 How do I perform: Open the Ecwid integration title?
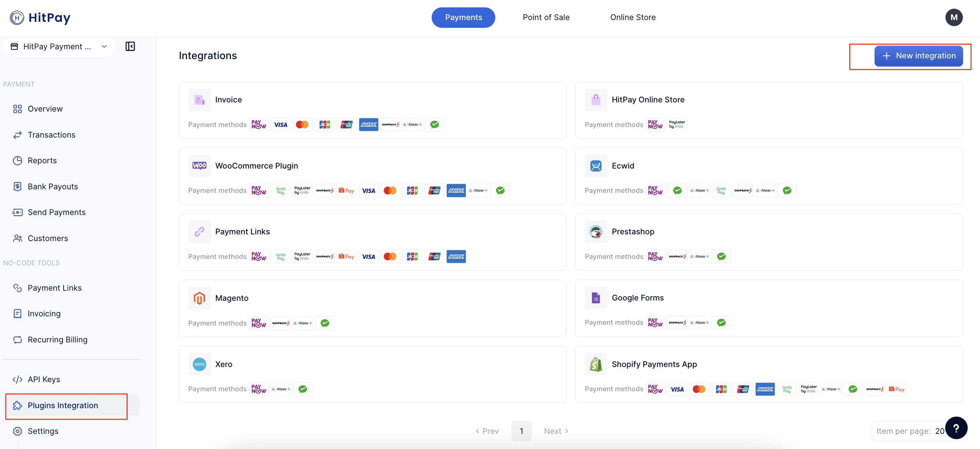[x=623, y=166]
